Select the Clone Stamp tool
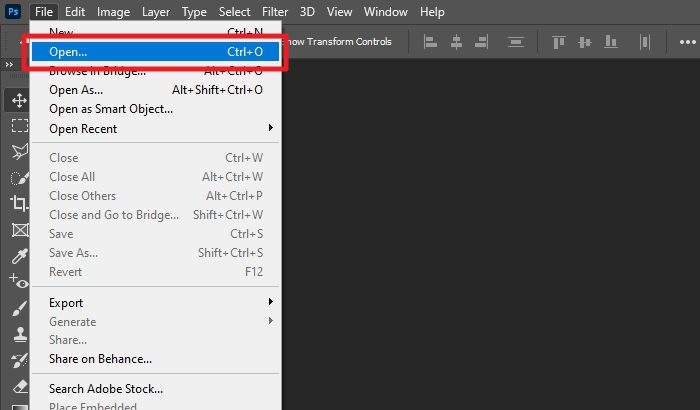This screenshot has width=700, height=410. pos(19,334)
